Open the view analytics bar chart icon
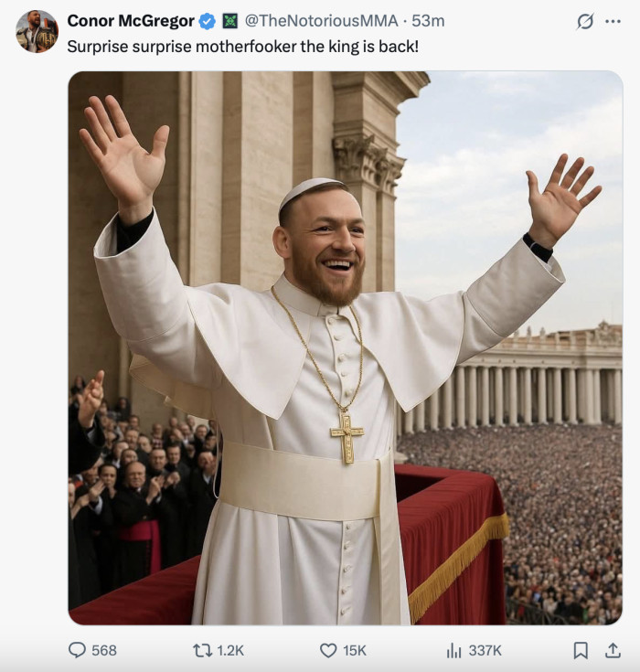Screen dimensions: 640x672 (x=453, y=650)
